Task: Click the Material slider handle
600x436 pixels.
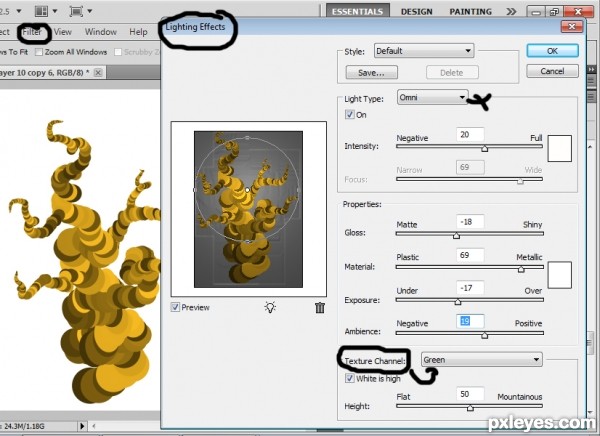Action: click(x=521, y=269)
